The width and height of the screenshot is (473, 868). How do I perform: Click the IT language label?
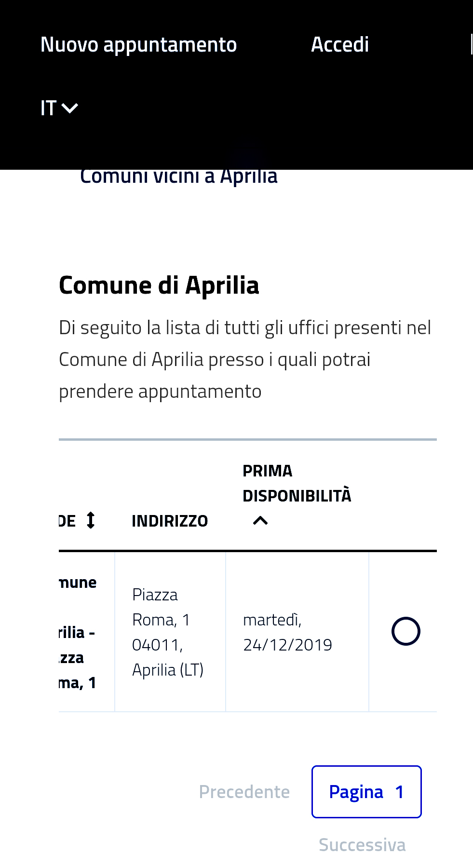coord(48,108)
